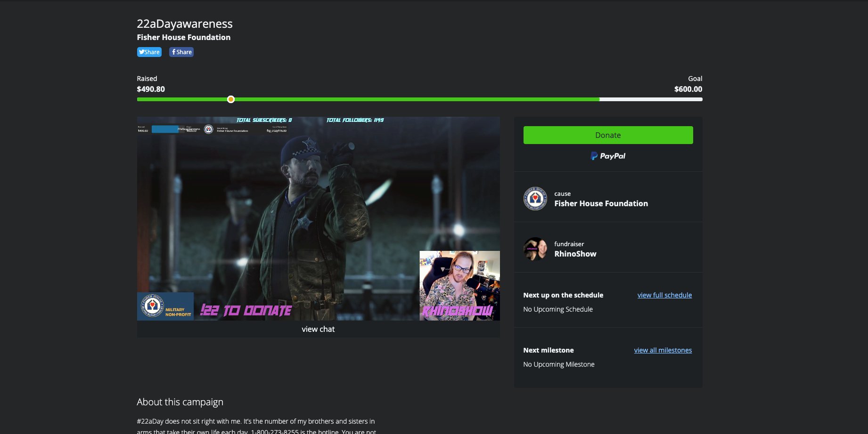Screen dimensions: 868x434
Task: Open the RhinoShow fundraiser avatar
Action: [535, 249]
